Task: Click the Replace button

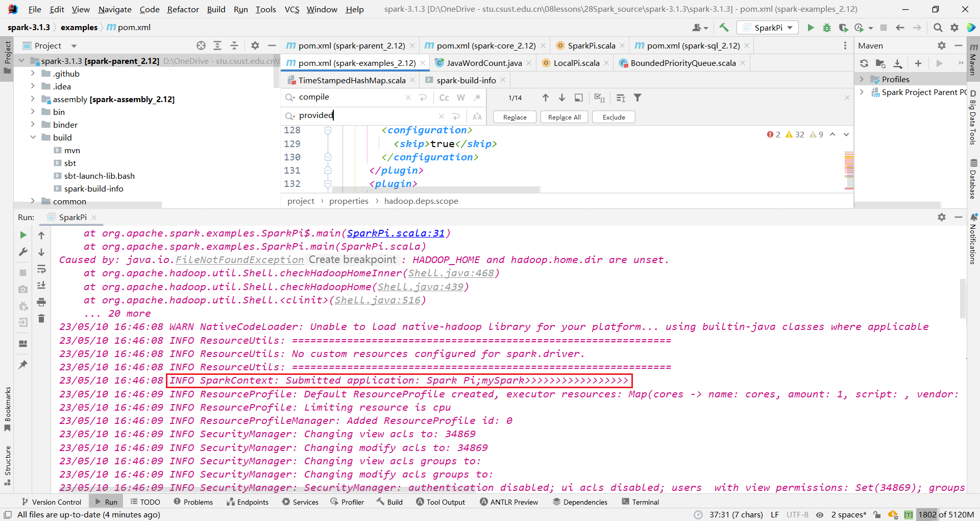Action: pos(514,117)
